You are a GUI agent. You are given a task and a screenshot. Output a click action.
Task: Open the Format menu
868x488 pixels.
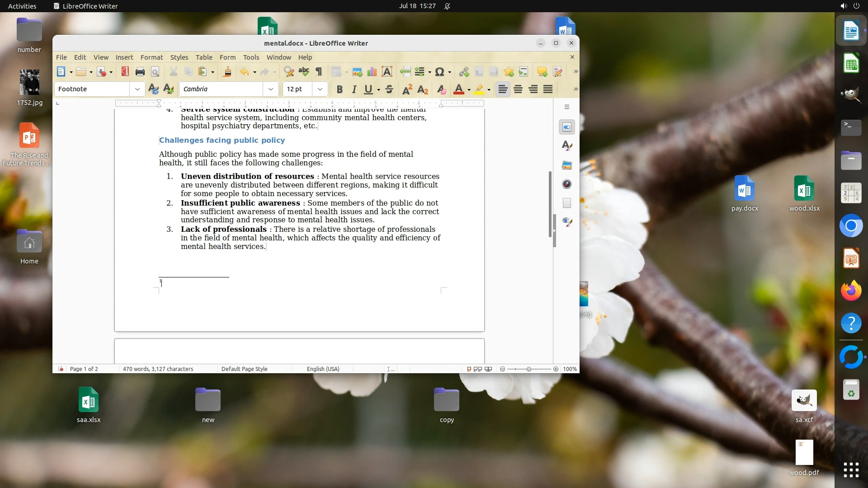(151, 57)
